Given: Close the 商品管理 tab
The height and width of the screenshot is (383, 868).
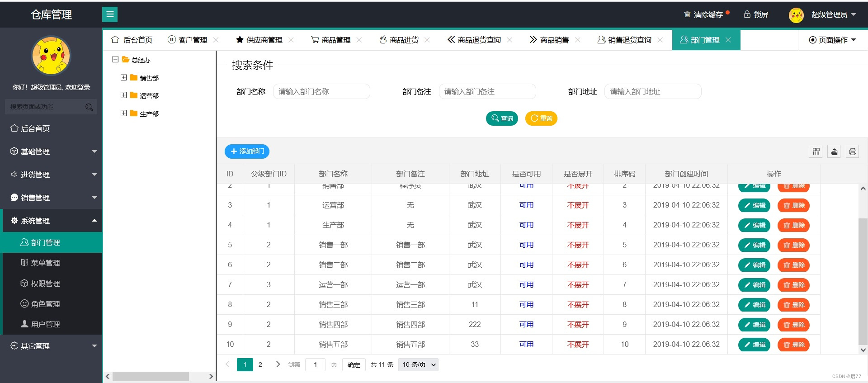Looking at the screenshot, I should (x=359, y=40).
